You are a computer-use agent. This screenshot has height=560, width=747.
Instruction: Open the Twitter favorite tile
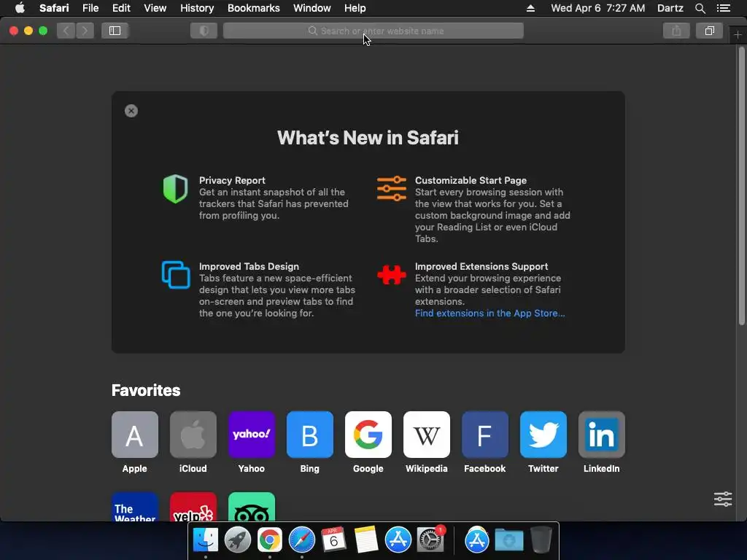click(x=543, y=435)
